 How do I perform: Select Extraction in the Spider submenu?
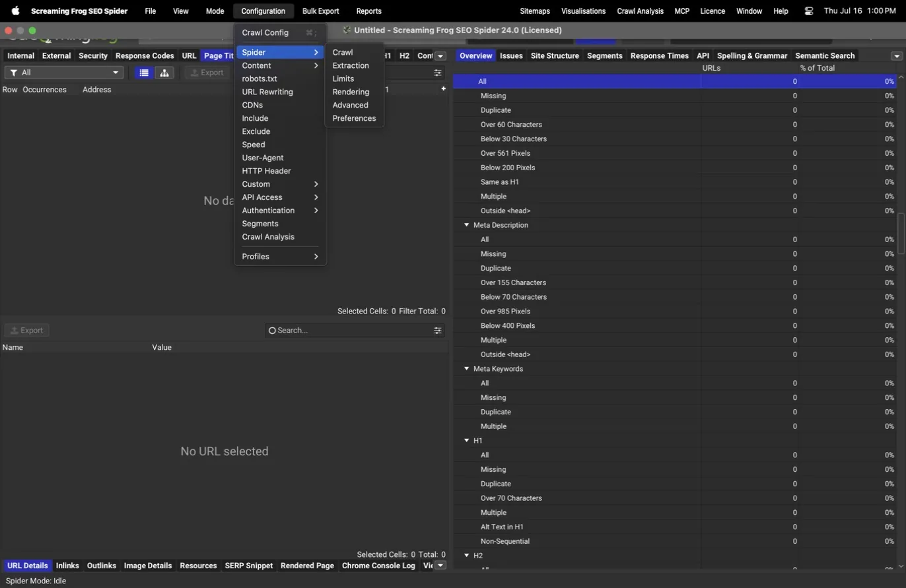click(x=355, y=65)
